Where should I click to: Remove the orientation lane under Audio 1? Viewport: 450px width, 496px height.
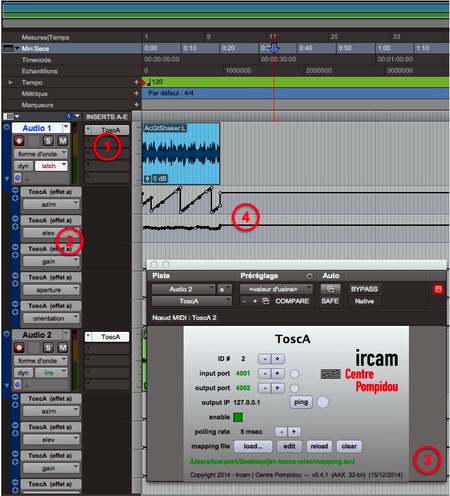coord(15,304)
